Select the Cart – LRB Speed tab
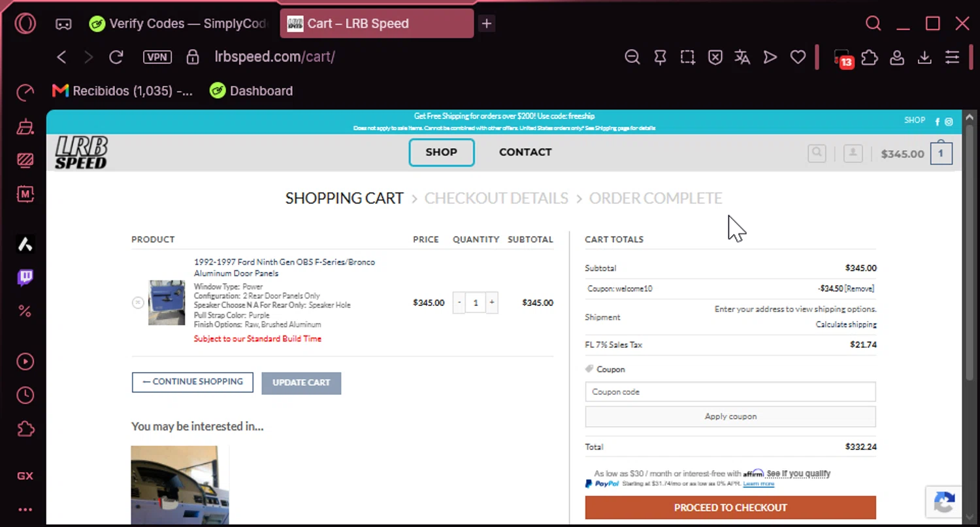The height and width of the screenshot is (527, 980). [x=377, y=24]
